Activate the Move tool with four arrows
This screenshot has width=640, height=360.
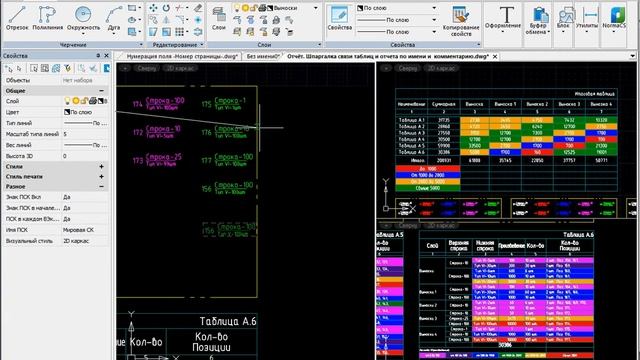[x=153, y=8]
